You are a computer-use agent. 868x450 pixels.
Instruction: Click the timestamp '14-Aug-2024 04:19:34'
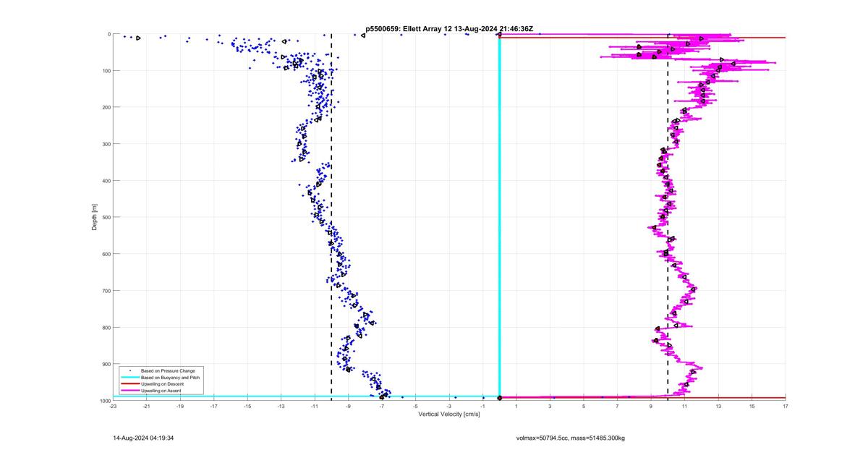pos(143,438)
